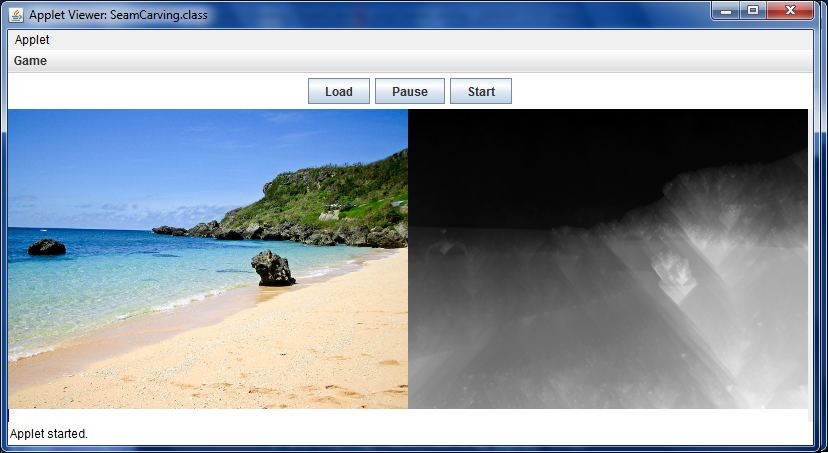
Task: Open the Applet menu
Action: [x=32, y=40]
